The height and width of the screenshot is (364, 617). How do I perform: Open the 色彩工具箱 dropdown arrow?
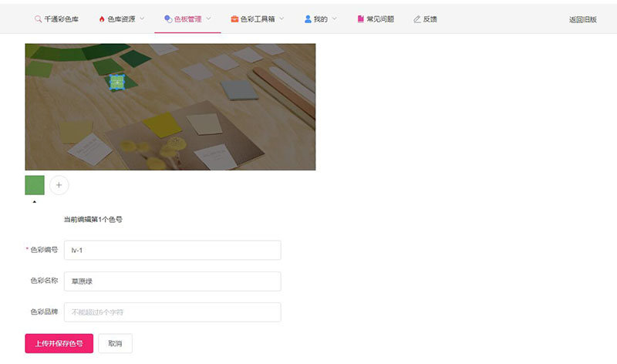coord(282,19)
